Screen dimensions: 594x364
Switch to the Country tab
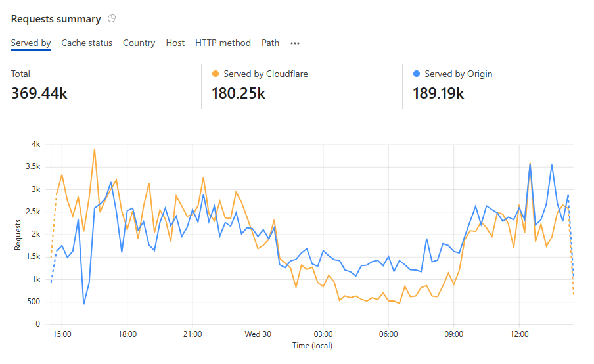click(x=139, y=43)
